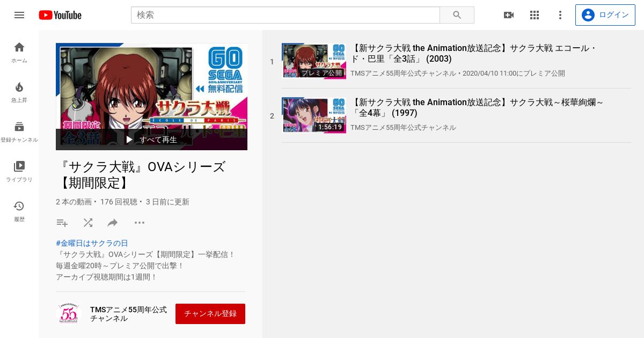This screenshot has width=644, height=338.
Task: Open channel link under 桜華絢爛 video
Action: (x=403, y=128)
